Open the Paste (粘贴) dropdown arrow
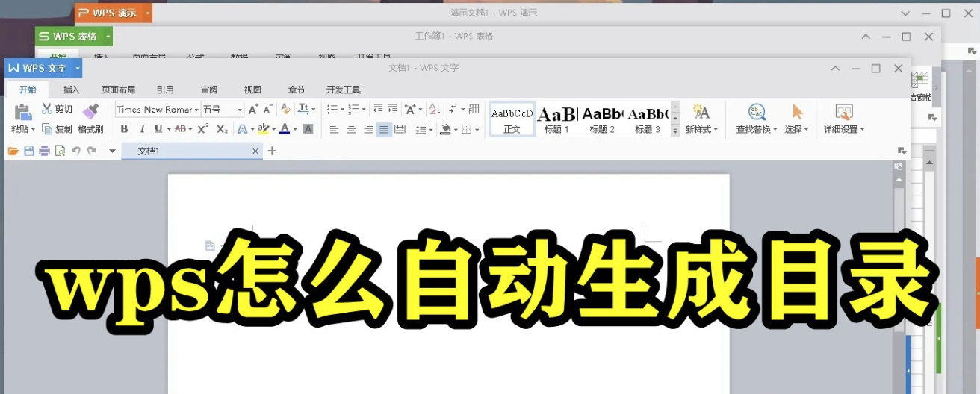Viewport: 980px width, 394px height. point(33,130)
